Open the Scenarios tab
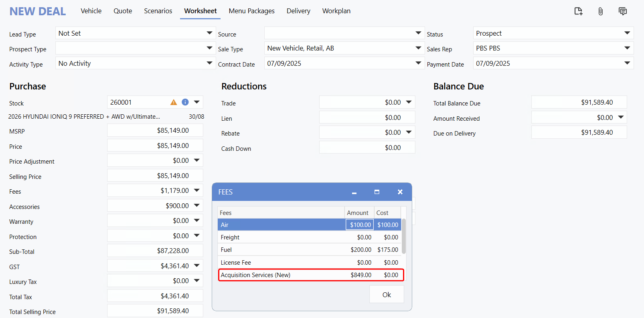Image resolution: width=644 pixels, height=318 pixels. tap(158, 11)
